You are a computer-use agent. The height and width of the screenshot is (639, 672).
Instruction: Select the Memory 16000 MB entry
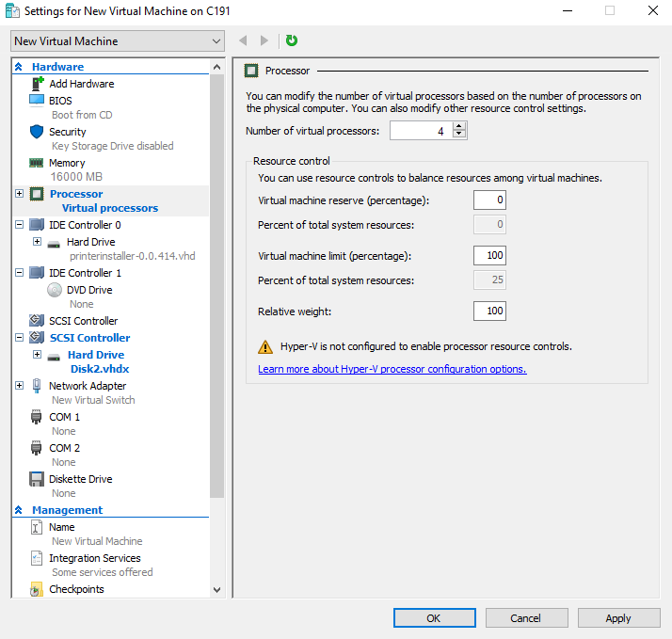[76, 177]
